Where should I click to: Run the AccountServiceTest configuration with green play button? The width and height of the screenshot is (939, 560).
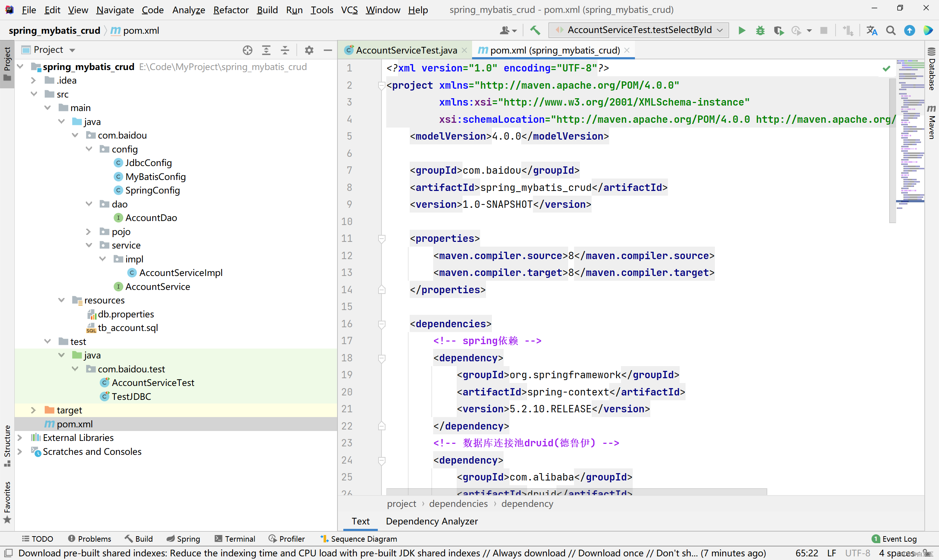pos(742,30)
